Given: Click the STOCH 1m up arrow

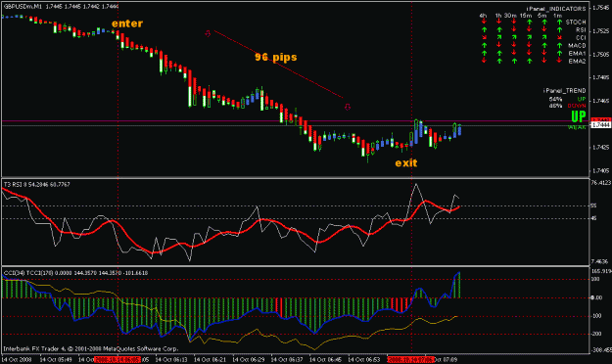Looking at the screenshot, I should (x=559, y=22).
